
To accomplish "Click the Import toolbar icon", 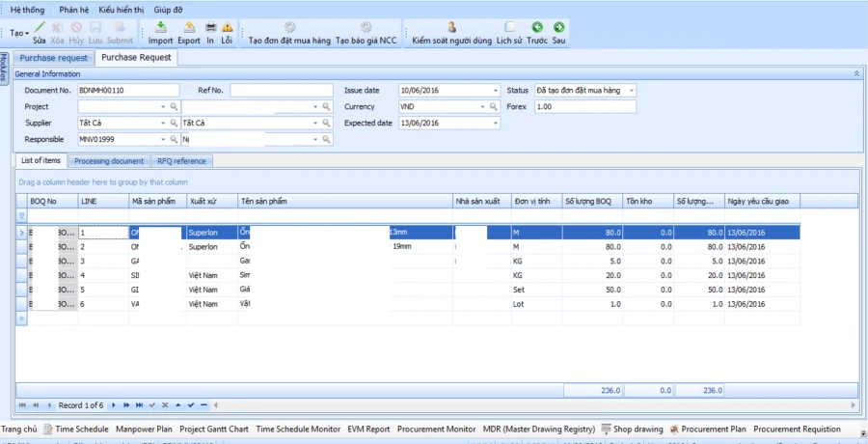I will point(160,27).
